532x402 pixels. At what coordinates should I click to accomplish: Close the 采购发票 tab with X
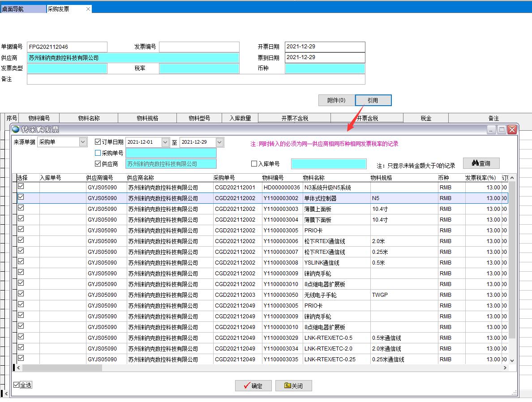pos(88,9)
